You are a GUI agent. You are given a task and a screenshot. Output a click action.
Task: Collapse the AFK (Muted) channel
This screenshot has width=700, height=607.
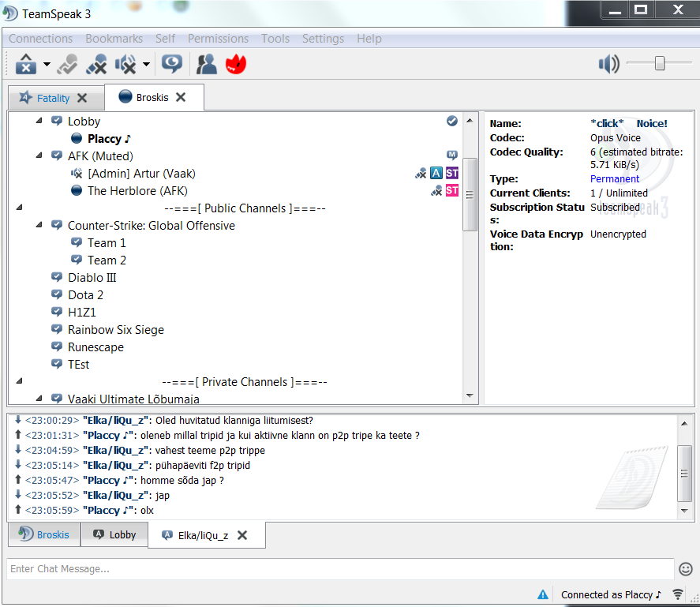39,155
